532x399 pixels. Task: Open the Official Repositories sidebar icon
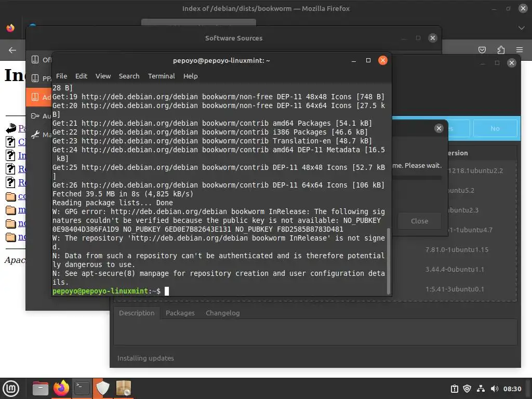35,60
